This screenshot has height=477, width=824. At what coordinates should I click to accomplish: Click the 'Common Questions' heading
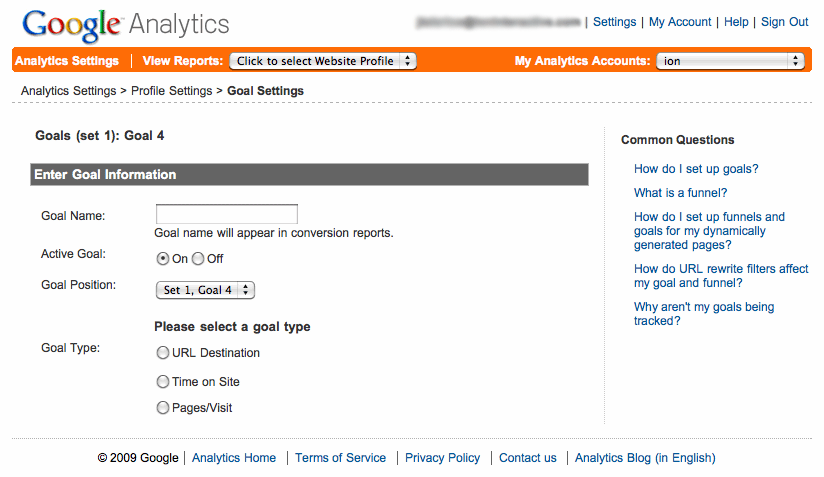coord(677,140)
